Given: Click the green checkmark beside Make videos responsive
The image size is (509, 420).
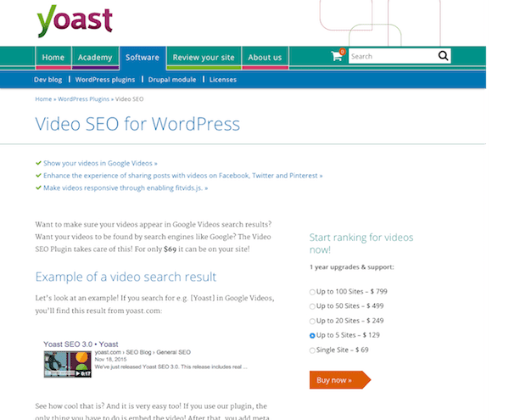Looking at the screenshot, I should [38, 188].
